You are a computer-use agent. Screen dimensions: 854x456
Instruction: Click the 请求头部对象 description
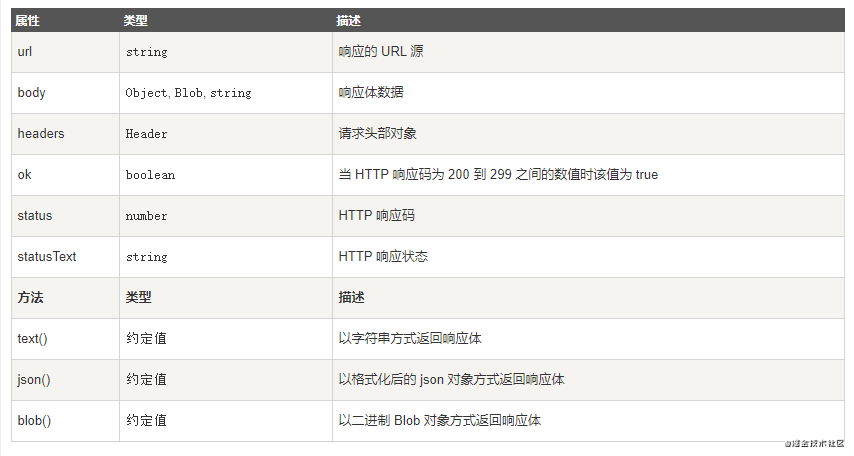[378, 133]
